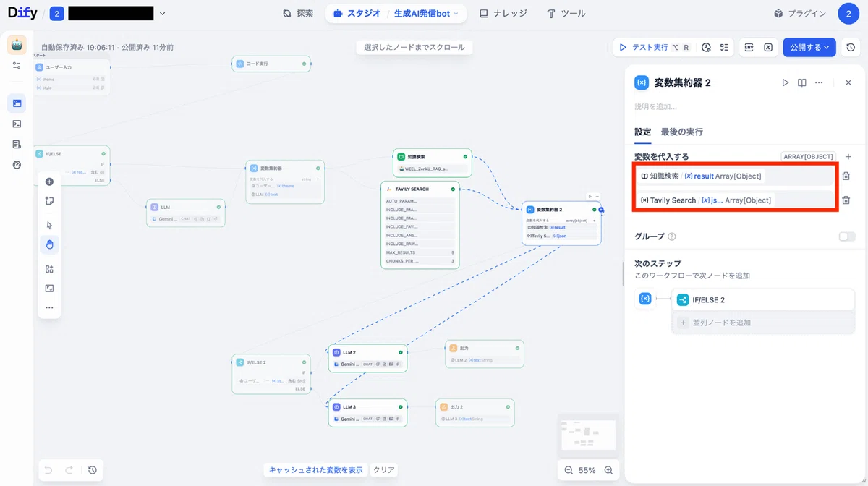Select the 出力 2 node on canvas

[x=475, y=412]
